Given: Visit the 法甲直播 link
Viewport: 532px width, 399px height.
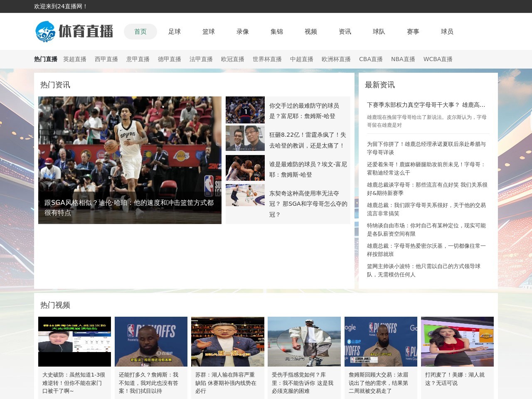Looking at the screenshot, I should [201, 59].
